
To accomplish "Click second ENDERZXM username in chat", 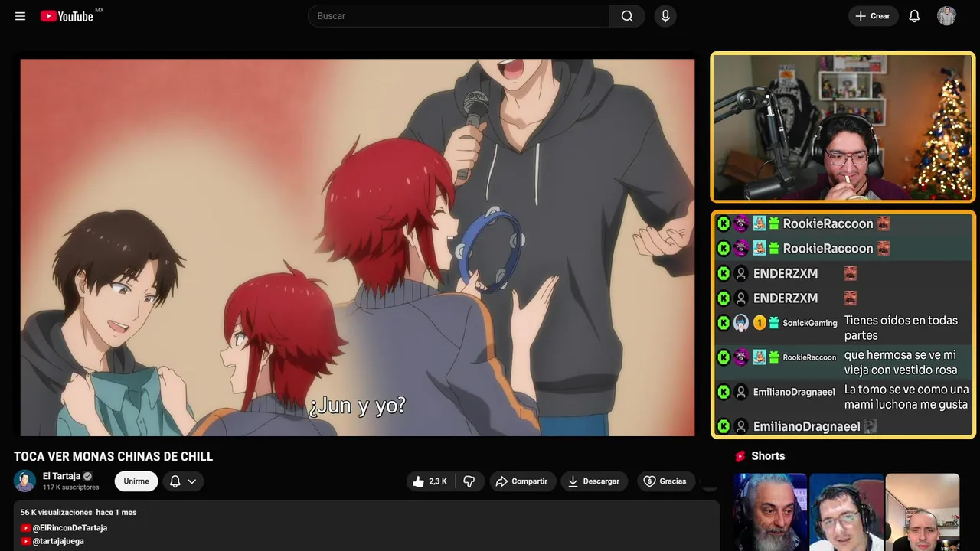I will [786, 298].
